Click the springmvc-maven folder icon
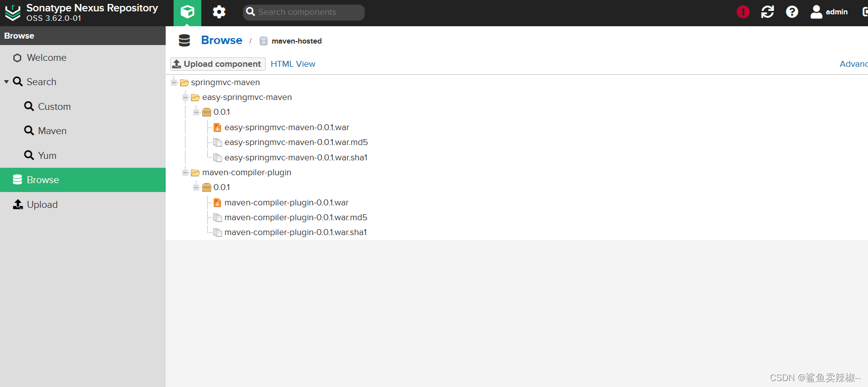Image resolution: width=868 pixels, height=387 pixels. click(184, 83)
